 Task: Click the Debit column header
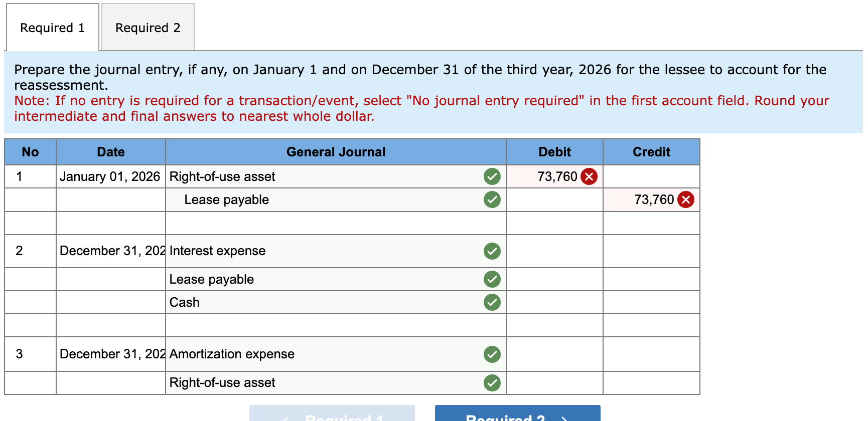tap(554, 152)
